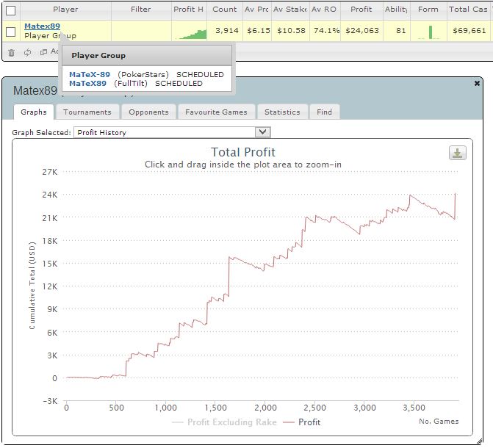Viewport: 493px width, 448px height.
Task: Sort by the Count column header
Action: pyautogui.click(x=225, y=10)
